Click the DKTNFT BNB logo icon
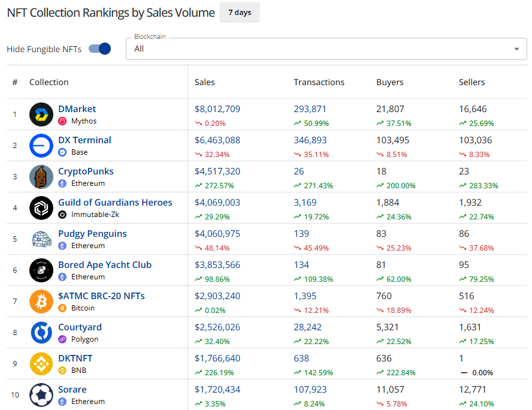Image resolution: width=532 pixels, height=410 pixels. [41, 364]
